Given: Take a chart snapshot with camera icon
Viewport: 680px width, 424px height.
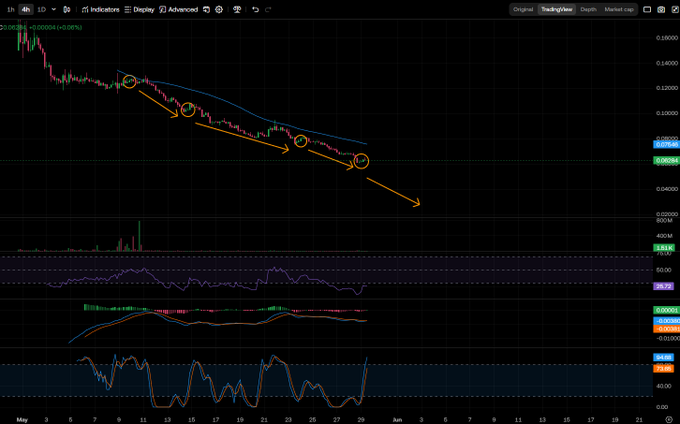Looking at the screenshot, I should [661, 10].
